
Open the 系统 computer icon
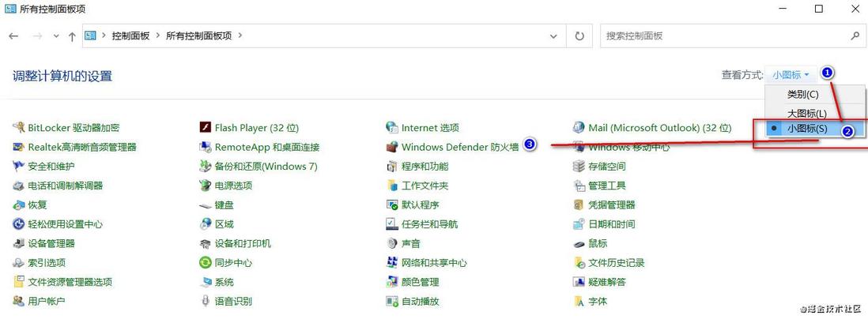206,282
